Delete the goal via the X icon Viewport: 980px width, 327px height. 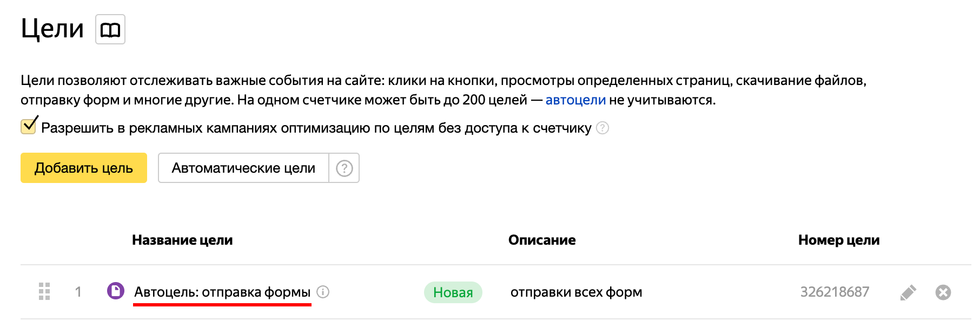[944, 292]
